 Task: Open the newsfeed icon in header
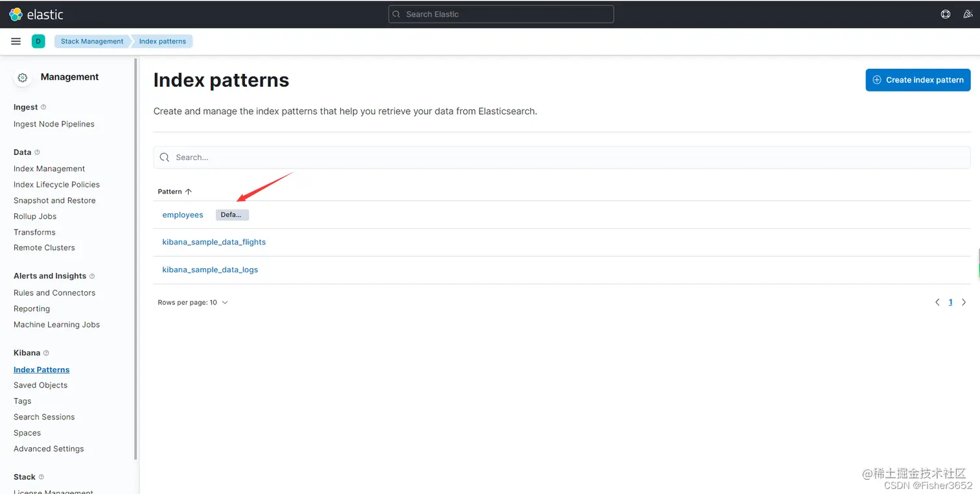(968, 14)
